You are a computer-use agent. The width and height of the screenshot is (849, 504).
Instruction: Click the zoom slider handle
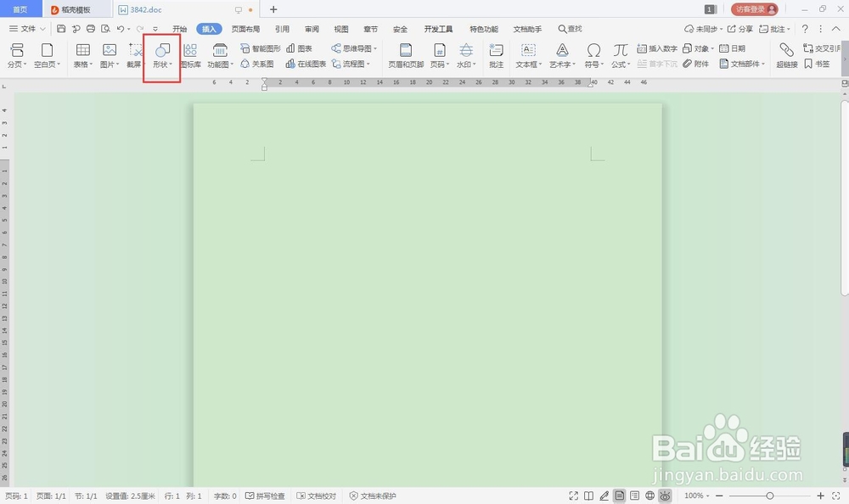pyautogui.click(x=769, y=496)
